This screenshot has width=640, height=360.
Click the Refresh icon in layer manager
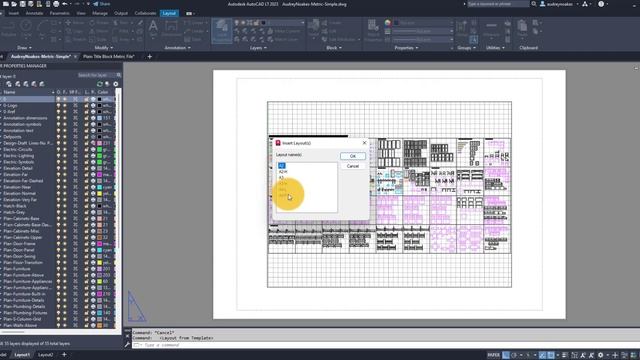click(100, 84)
